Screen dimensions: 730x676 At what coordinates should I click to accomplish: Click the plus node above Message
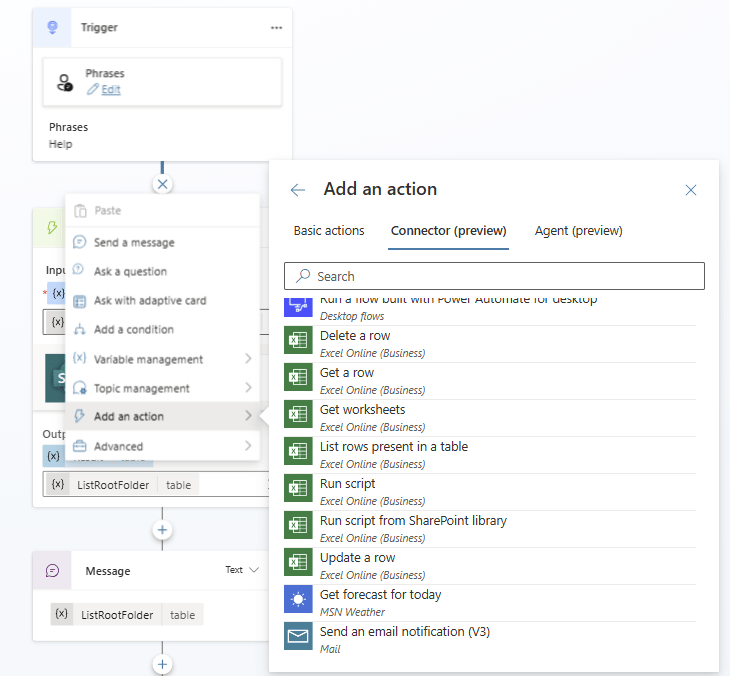click(162, 530)
